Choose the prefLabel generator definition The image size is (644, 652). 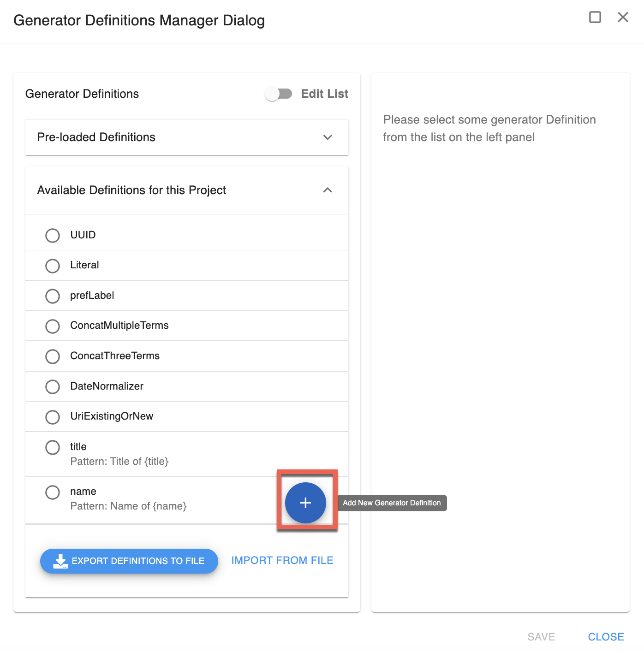(x=53, y=296)
